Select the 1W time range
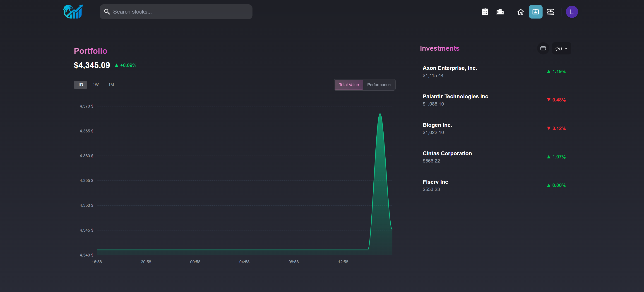 pyautogui.click(x=96, y=85)
